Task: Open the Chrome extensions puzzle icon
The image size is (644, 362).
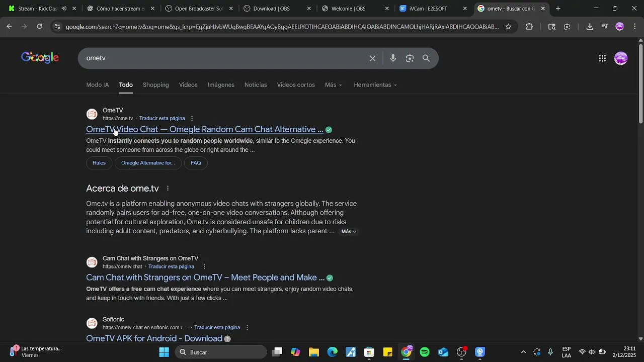Action: 529,27
